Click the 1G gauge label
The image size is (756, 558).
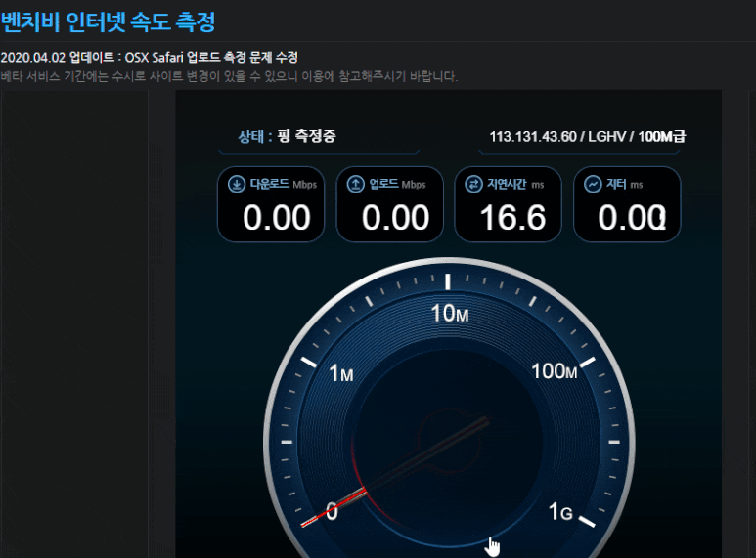coord(560,512)
